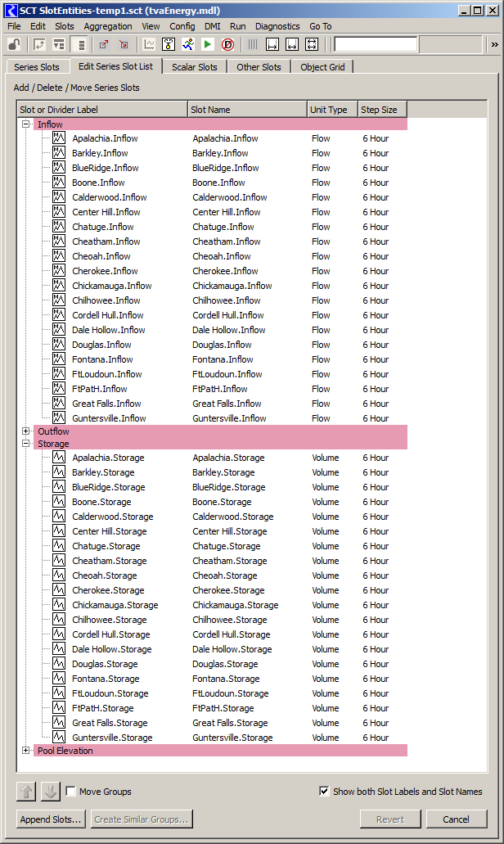Viewport: 504px width, 844px height.
Task: Click the Append Slots button
Action: point(51,819)
